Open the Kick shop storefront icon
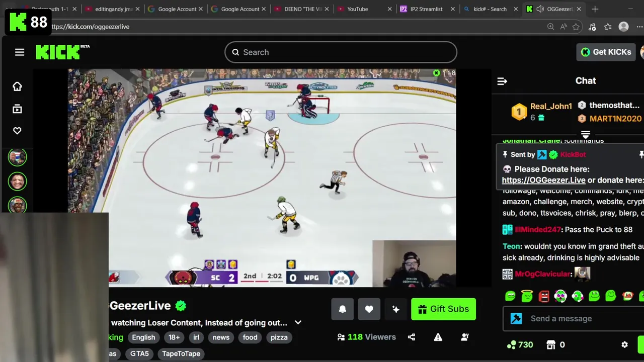 click(551, 345)
